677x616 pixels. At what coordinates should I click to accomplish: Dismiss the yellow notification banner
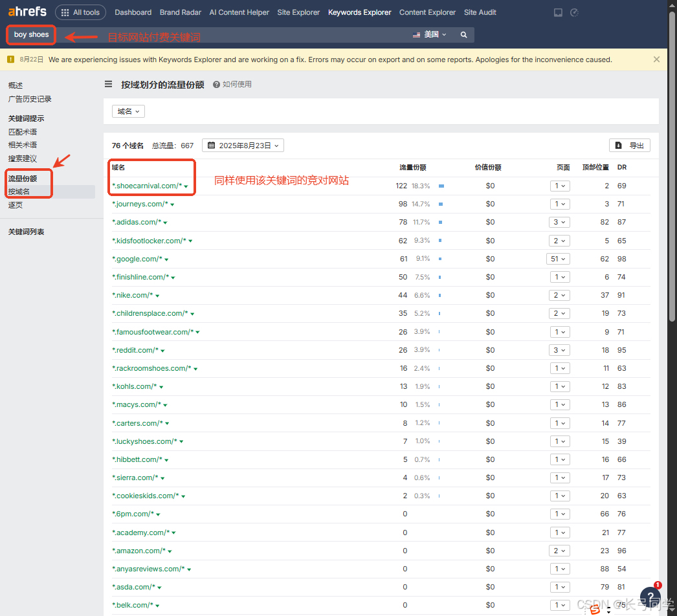656,60
